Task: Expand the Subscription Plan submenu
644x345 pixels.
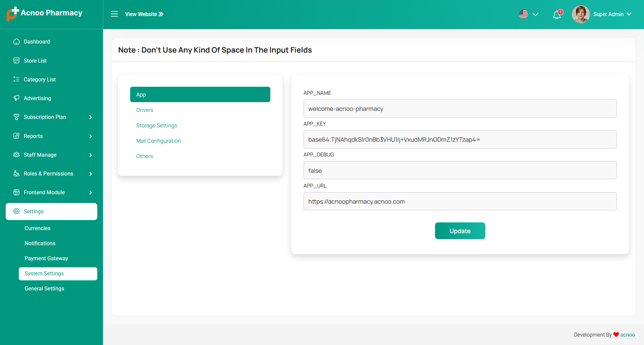Action: (x=91, y=117)
